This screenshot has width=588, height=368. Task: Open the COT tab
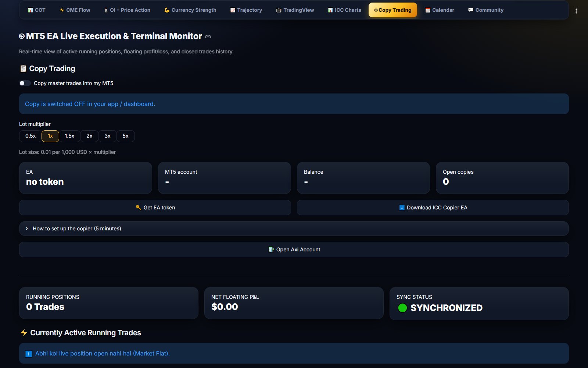[x=37, y=10]
